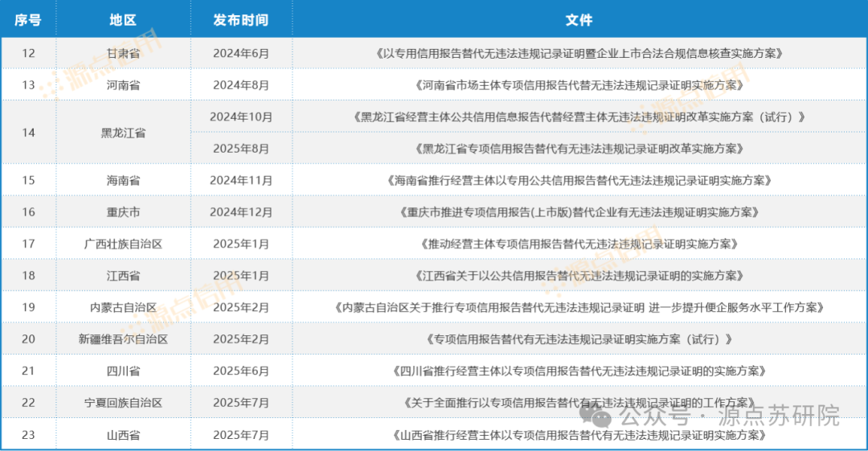Click the 2024年12月 date cell
This screenshot has height=451, width=868.
coord(241,211)
